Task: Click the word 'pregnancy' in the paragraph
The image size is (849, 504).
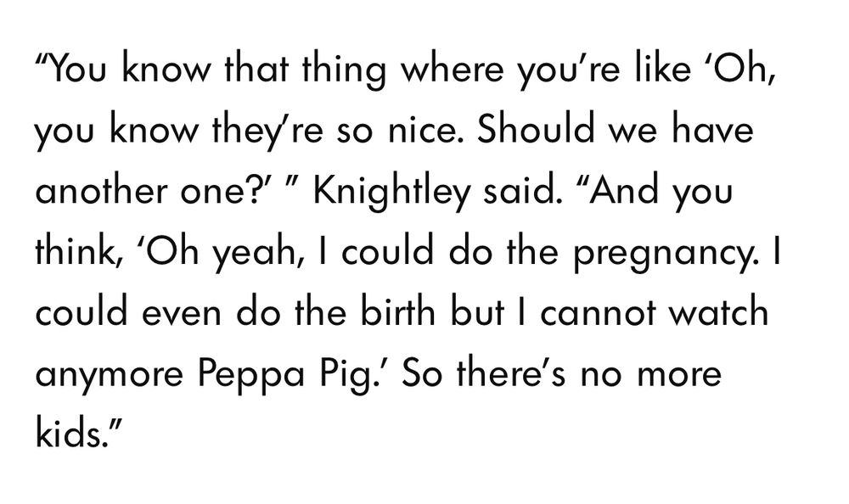Action: pyautogui.click(x=660, y=252)
